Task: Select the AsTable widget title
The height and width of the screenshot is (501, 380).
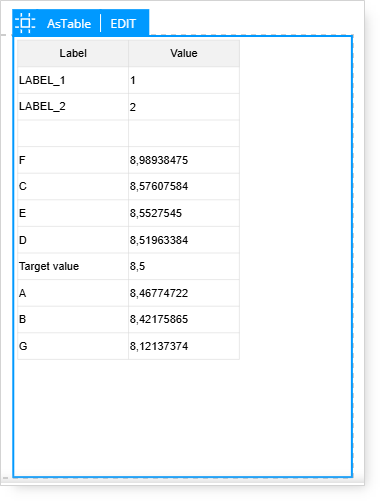Action: point(69,24)
